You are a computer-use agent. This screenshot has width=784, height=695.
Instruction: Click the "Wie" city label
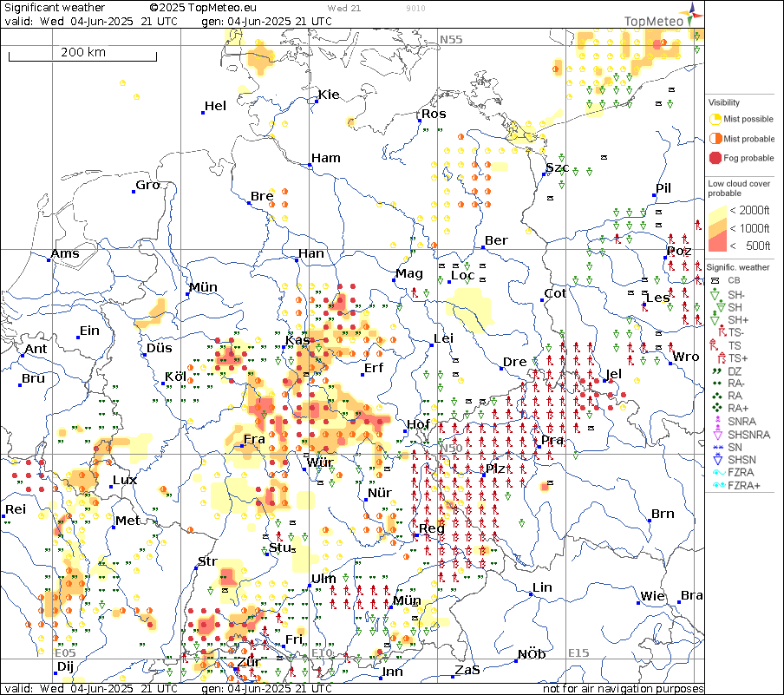tap(652, 596)
